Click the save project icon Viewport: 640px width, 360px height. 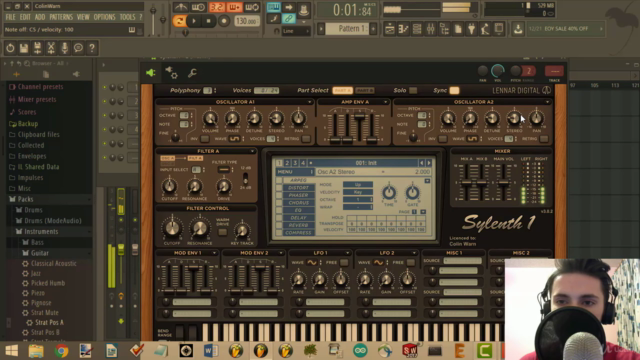(x=24, y=48)
